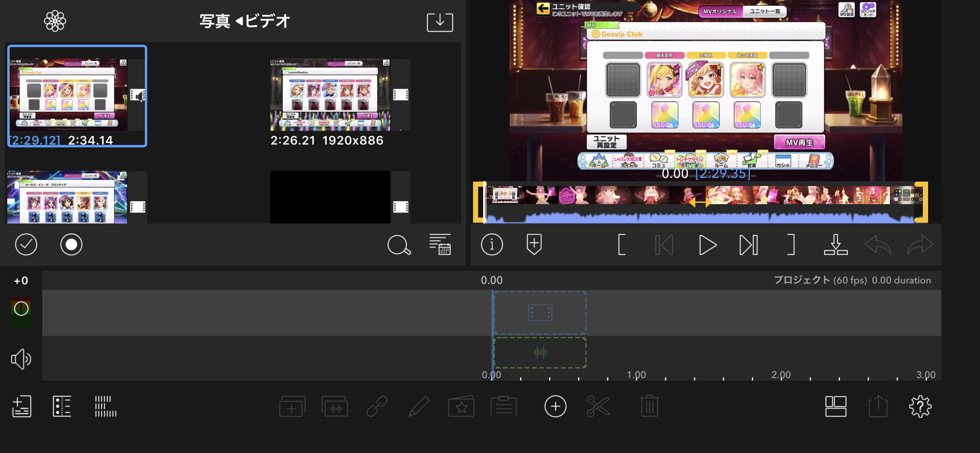The image size is (980, 453).
Task: Toggle the audio track speaker icon
Action: 21,359
